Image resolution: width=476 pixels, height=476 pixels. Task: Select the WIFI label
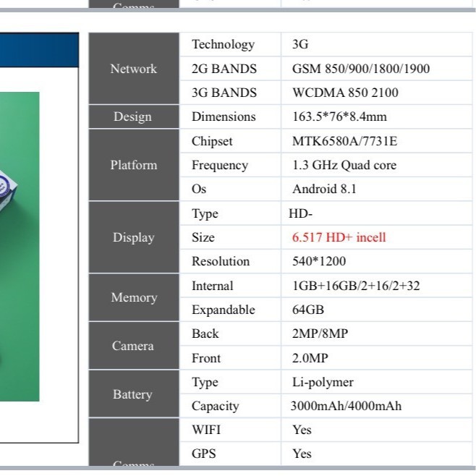[206, 430]
